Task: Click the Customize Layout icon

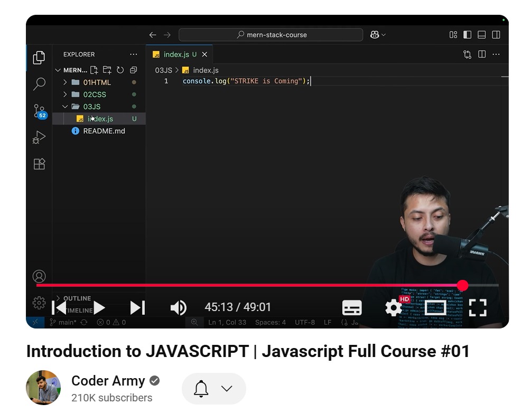Action: (453, 35)
